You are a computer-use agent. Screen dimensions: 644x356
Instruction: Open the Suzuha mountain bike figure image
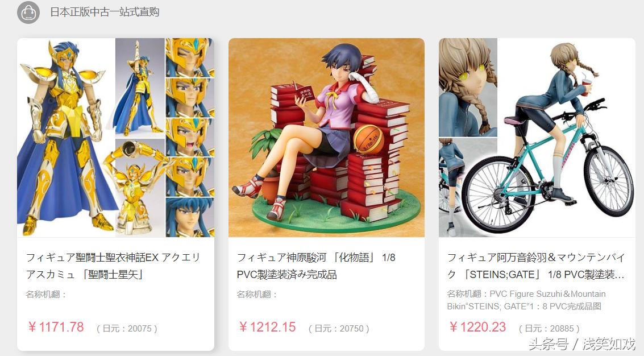point(566,138)
